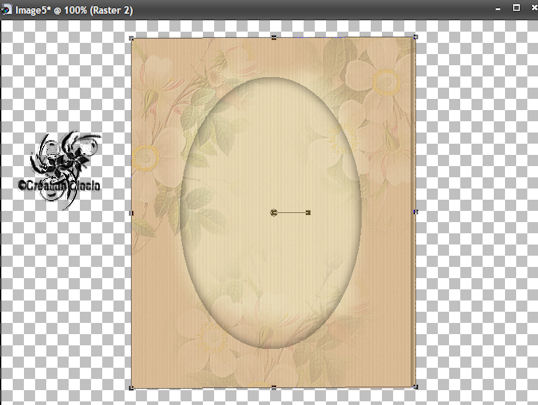Click the left-middle selection handle

131,213
